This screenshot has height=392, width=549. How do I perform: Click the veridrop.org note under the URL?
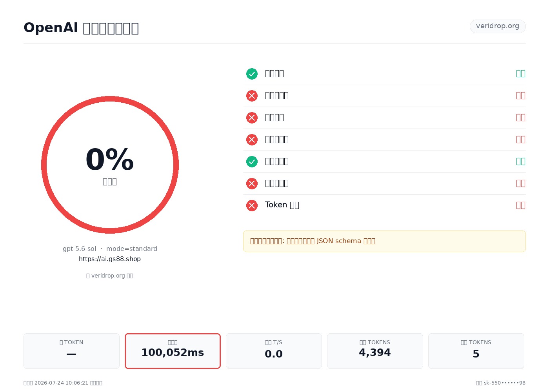point(110,276)
